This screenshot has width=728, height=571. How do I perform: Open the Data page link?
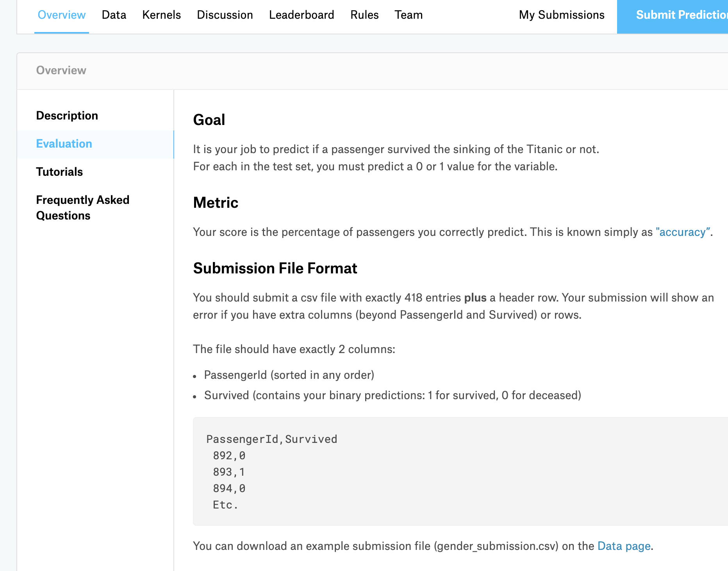tap(624, 546)
